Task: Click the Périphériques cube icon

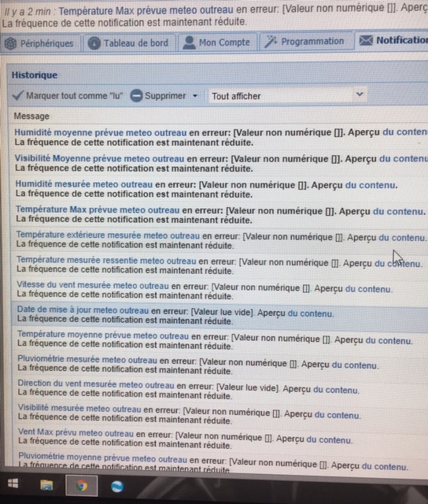Action: coord(10,43)
